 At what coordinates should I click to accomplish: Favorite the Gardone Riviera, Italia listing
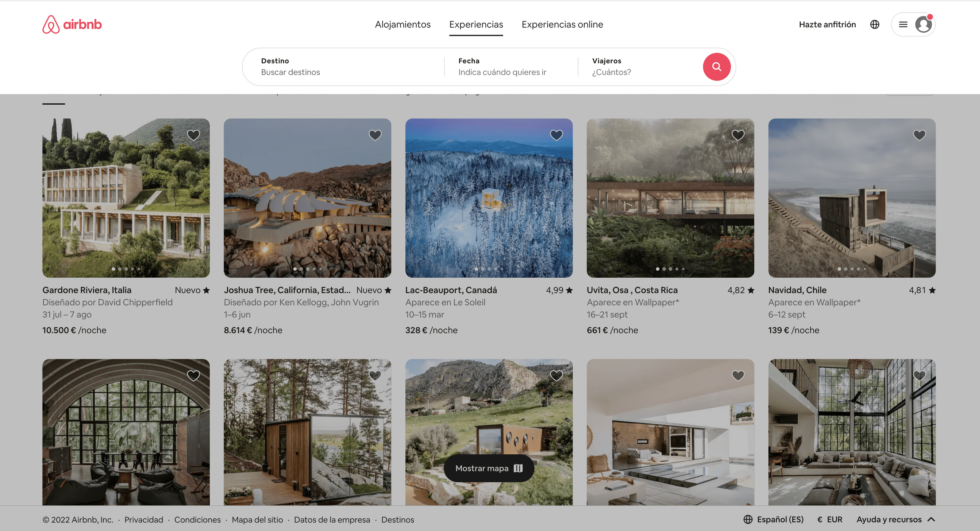point(193,135)
